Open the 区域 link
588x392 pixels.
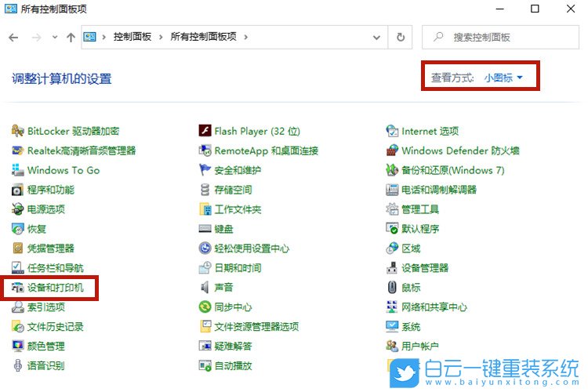click(411, 248)
